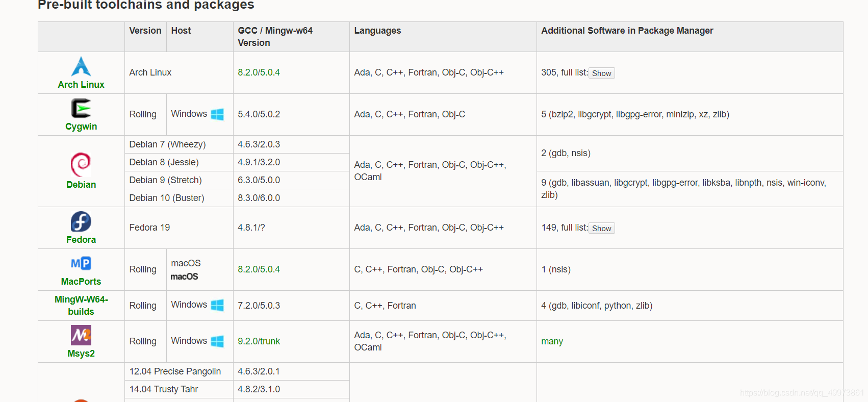Click the MacPorts logo icon

click(x=81, y=263)
